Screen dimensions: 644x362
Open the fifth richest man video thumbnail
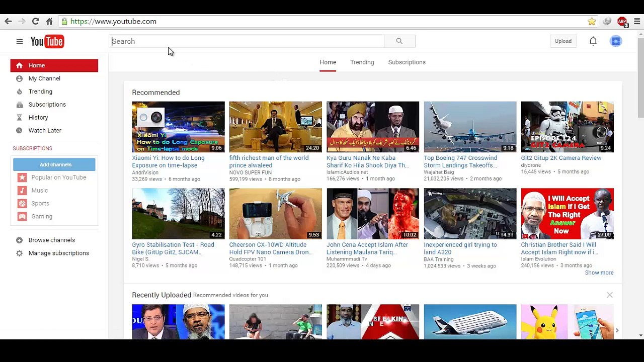tap(276, 127)
